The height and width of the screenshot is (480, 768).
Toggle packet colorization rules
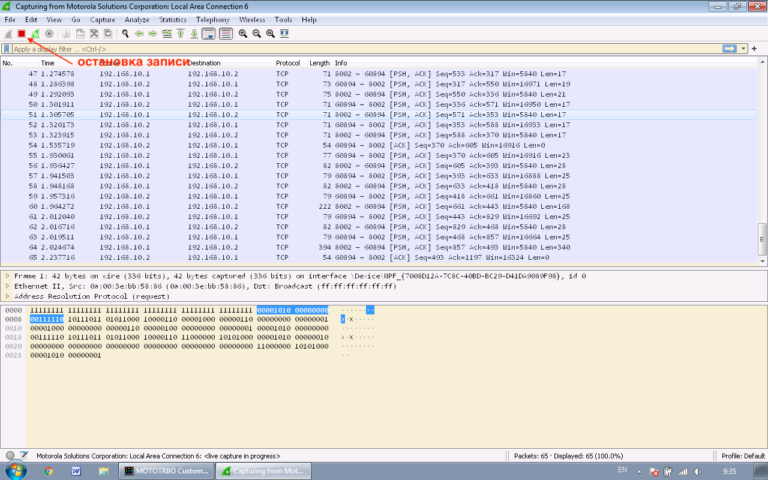pos(225,33)
